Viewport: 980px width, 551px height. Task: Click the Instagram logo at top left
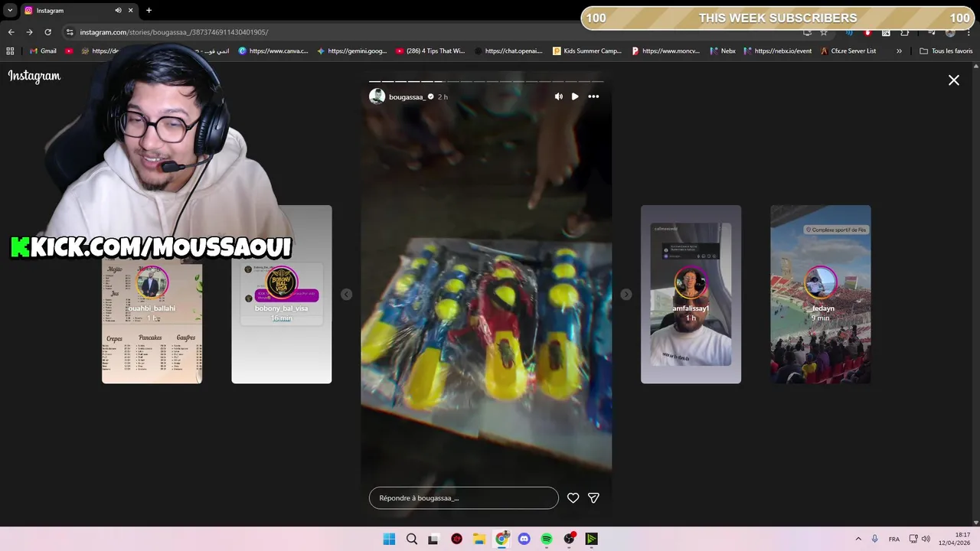click(x=34, y=77)
